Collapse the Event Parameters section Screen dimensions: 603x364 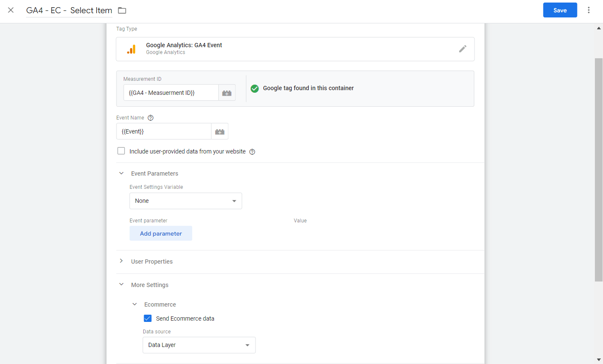(122, 173)
